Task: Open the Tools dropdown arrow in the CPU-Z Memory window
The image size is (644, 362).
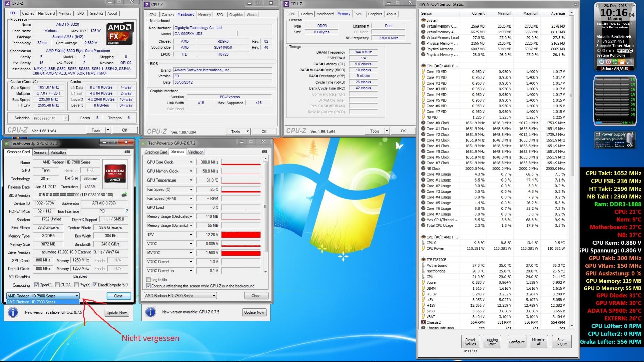Action: [387, 131]
